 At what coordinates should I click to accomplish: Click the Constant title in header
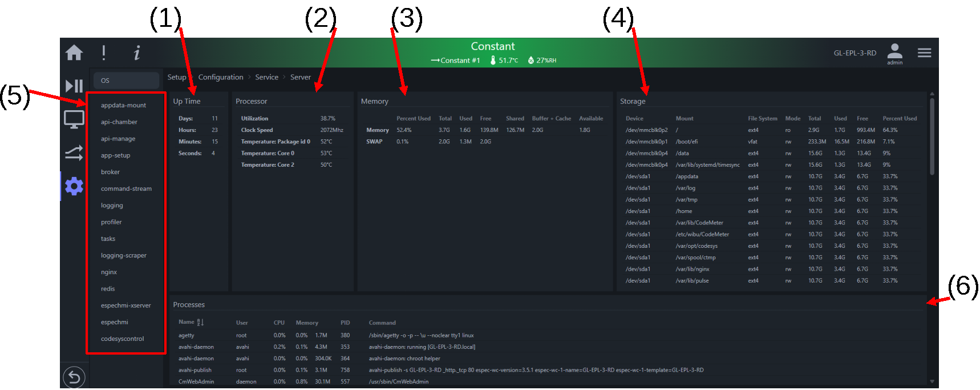tap(493, 46)
